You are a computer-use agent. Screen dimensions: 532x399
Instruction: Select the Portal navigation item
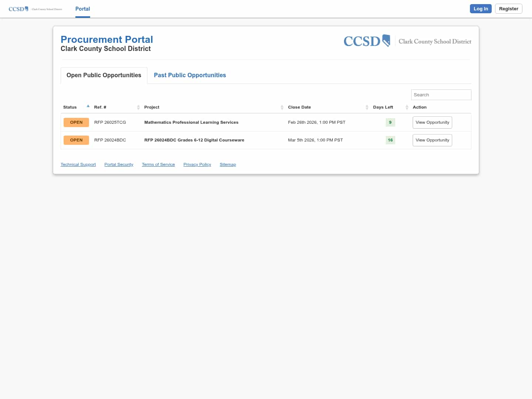pyautogui.click(x=82, y=9)
